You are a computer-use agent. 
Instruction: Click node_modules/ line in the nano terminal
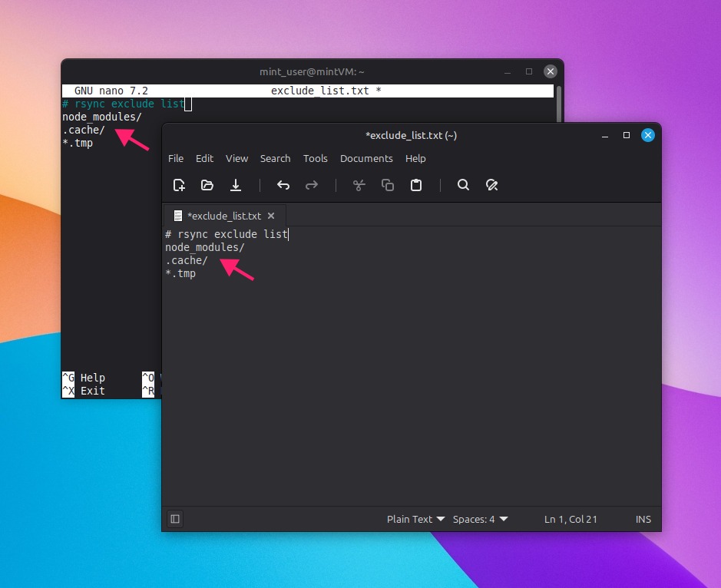101,117
